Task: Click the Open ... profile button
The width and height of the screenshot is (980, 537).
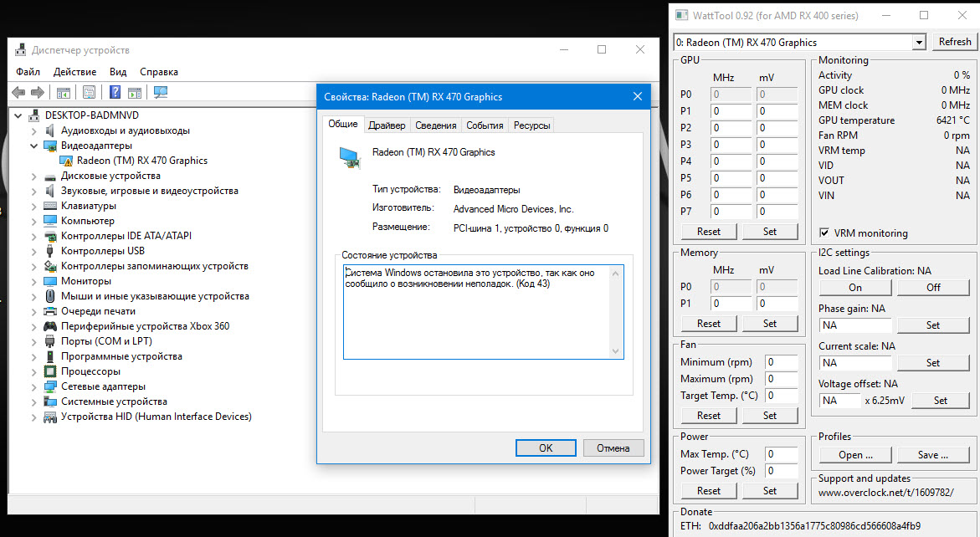Action: pos(855,455)
